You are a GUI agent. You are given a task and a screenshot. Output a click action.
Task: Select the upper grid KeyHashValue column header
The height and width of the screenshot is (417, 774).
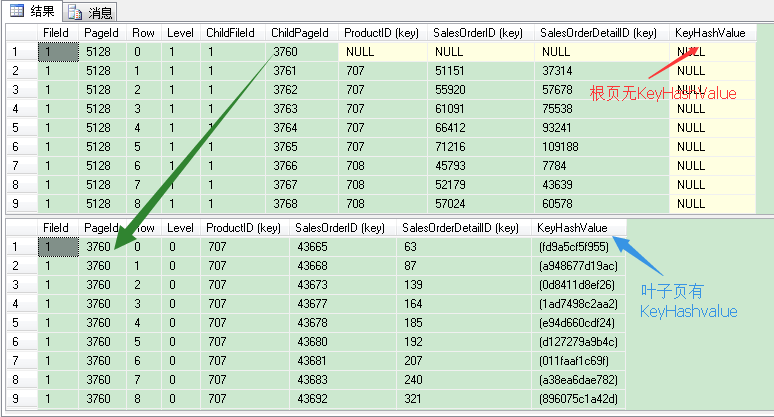pyautogui.click(x=710, y=33)
